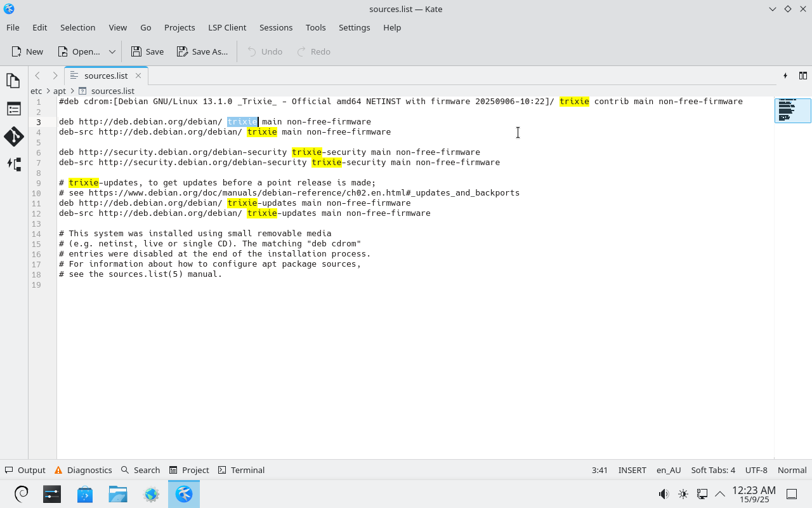The image size is (812, 508).
Task: Open the View menu
Action: (118, 27)
